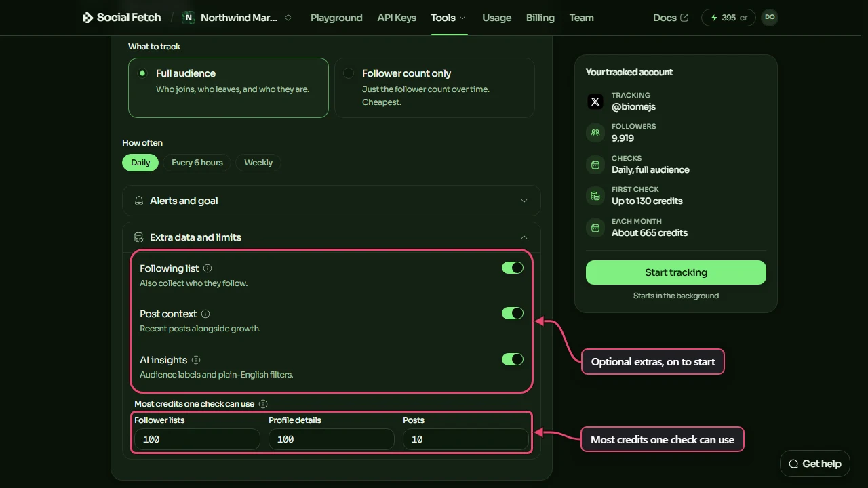Open the Billing tab
The height and width of the screenshot is (488, 868).
540,18
